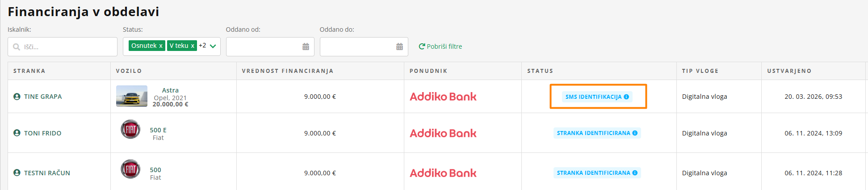
Task: Remove the 'Osnutek' status filter tag
Action: [161, 46]
